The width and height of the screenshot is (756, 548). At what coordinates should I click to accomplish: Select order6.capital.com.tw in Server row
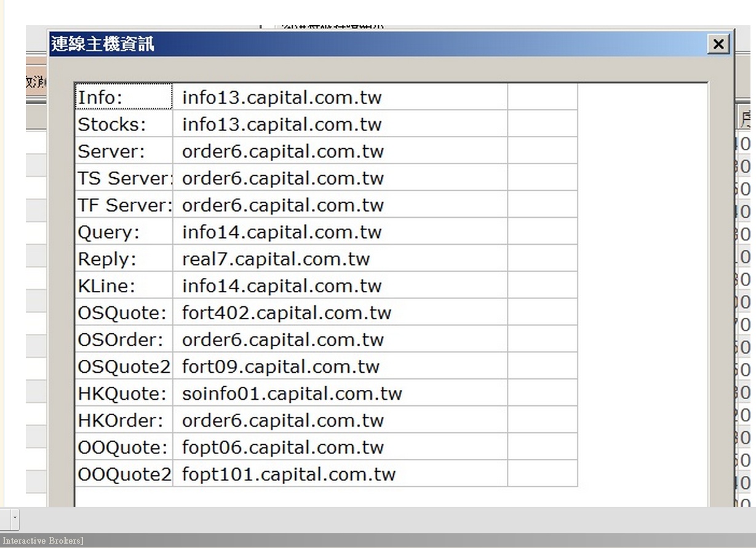tap(340, 151)
